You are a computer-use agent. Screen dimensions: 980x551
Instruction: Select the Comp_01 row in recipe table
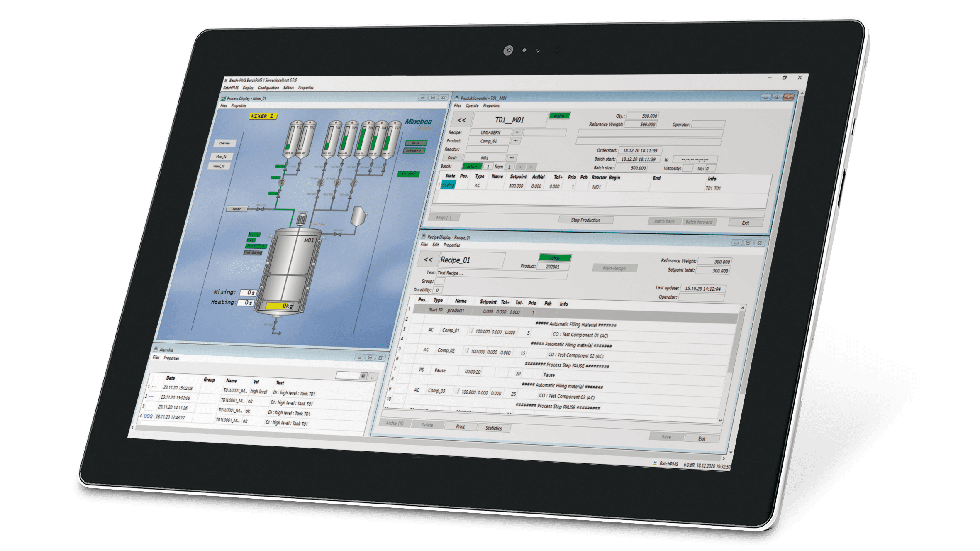[572, 333]
